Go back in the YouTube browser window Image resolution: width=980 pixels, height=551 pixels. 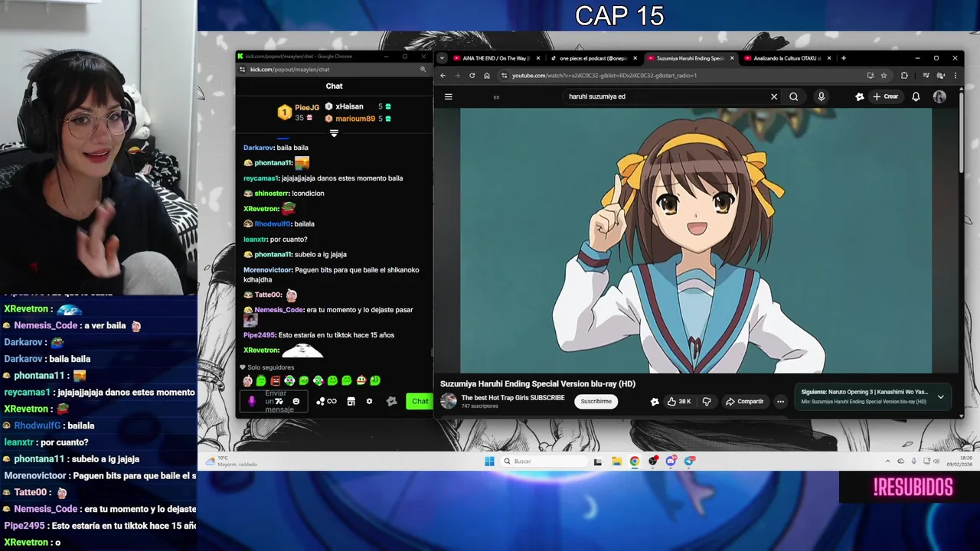tap(443, 76)
